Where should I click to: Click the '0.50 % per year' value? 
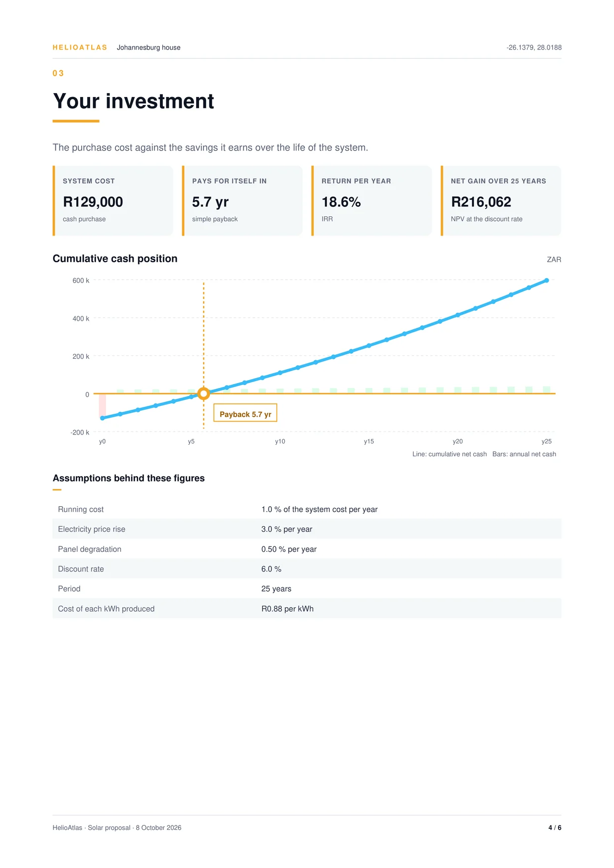tap(289, 549)
